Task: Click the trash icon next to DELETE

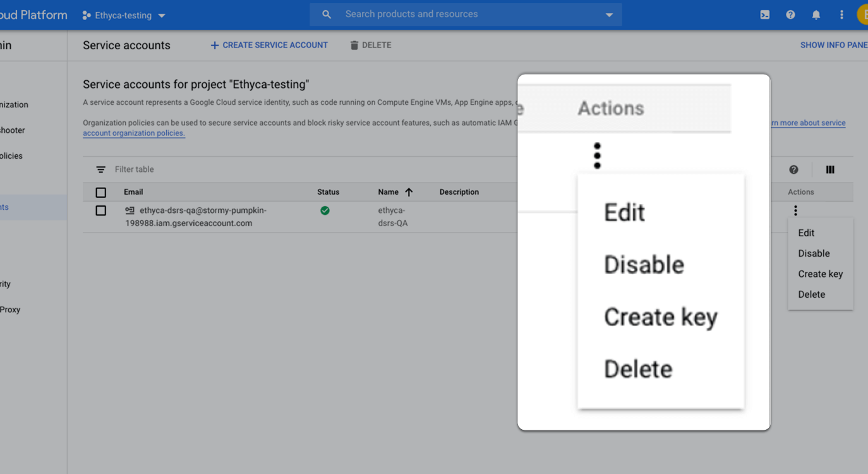Action: [x=354, y=46]
